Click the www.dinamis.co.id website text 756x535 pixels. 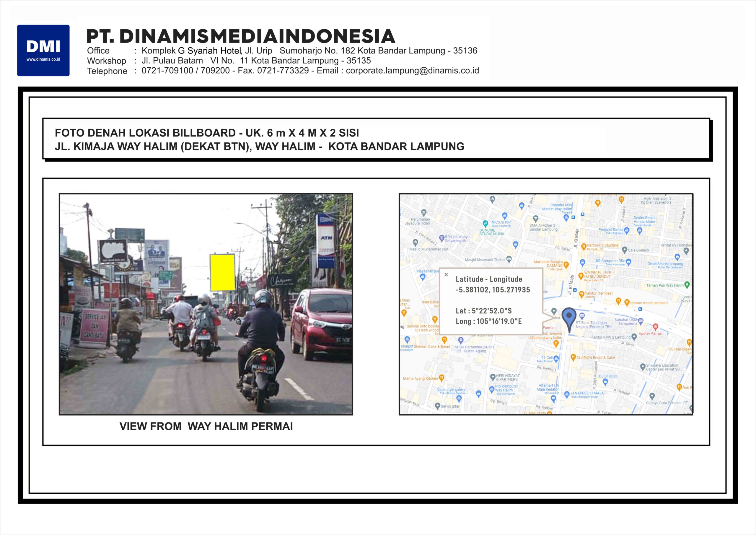43,59
